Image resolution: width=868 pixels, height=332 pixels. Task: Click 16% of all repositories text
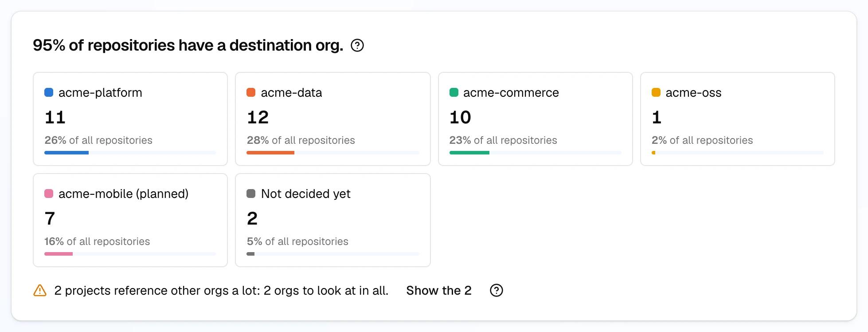pos(97,241)
